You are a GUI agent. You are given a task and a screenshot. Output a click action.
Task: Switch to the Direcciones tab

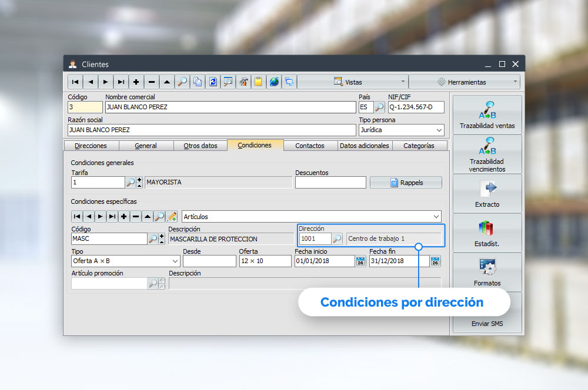[x=91, y=146]
